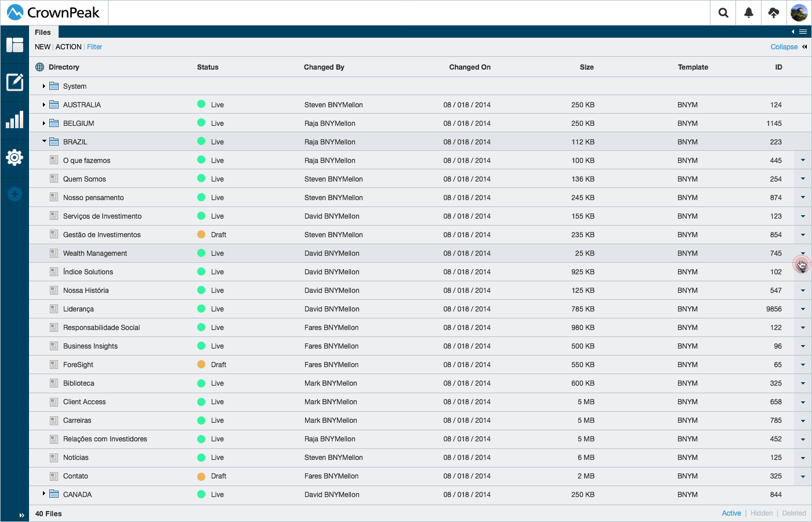Screen dimensions: 812x522
Task: Sort by Template column header
Action: pos(693,67)
